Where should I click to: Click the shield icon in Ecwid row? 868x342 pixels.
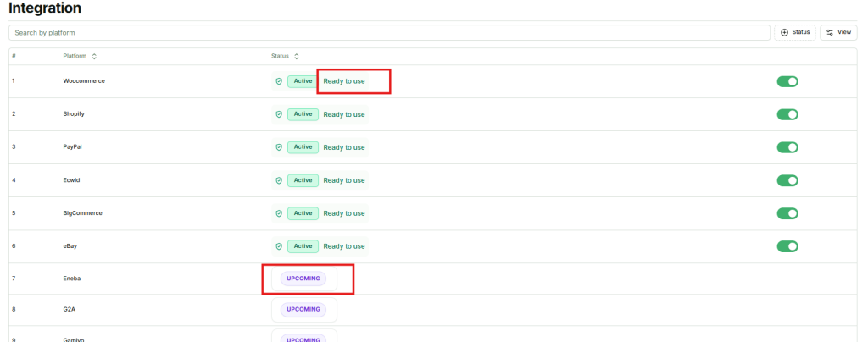[279, 180]
